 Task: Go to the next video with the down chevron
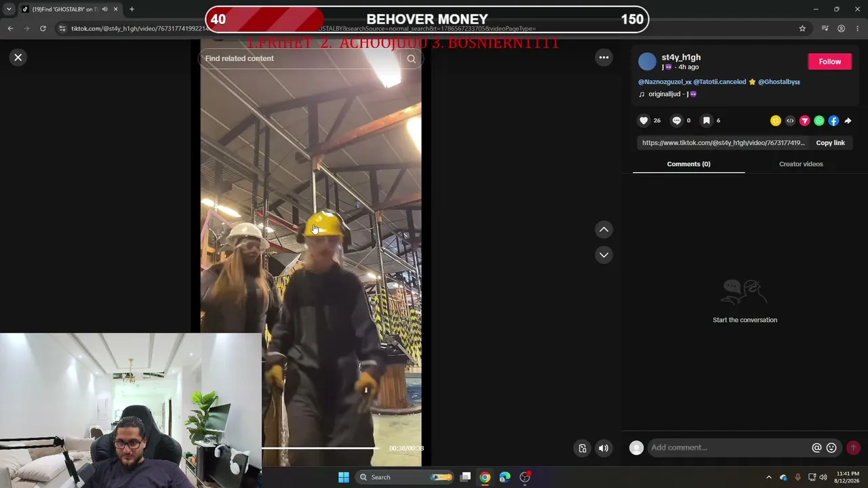point(604,255)
